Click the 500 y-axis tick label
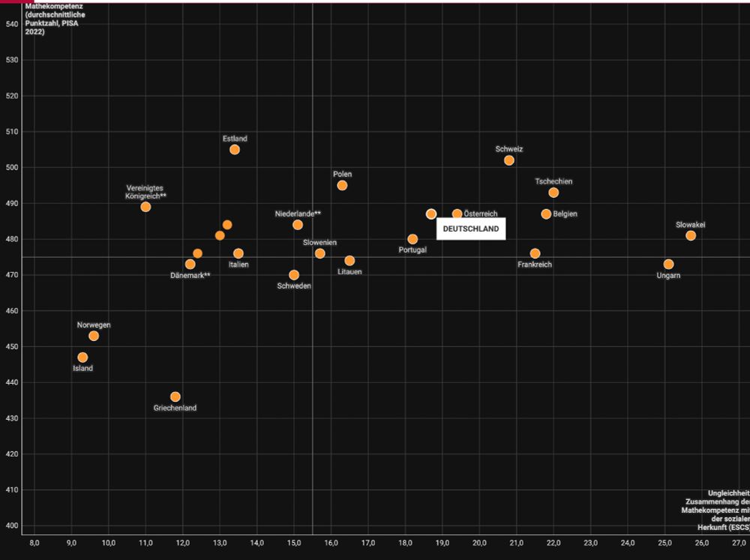The width and height of the screenshot is (750, 560). pyautogui.click(x=13, y=168)
